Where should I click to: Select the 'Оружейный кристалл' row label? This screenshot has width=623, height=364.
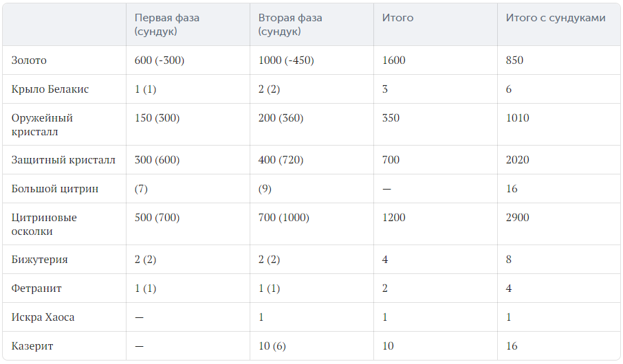click(42, 124)
